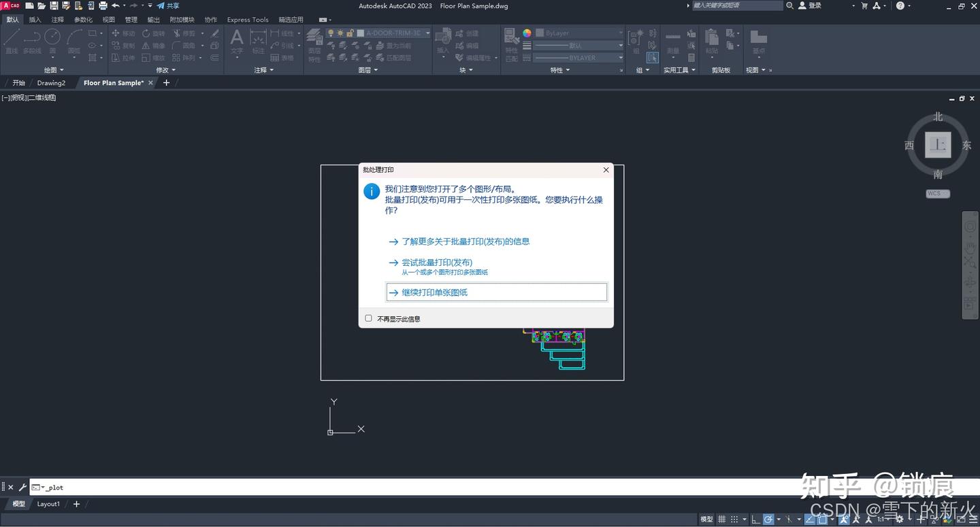Open the Express Tools ribbon tab
The width and height of the screenshot is (980, 527).
click(x=247, y=19)
